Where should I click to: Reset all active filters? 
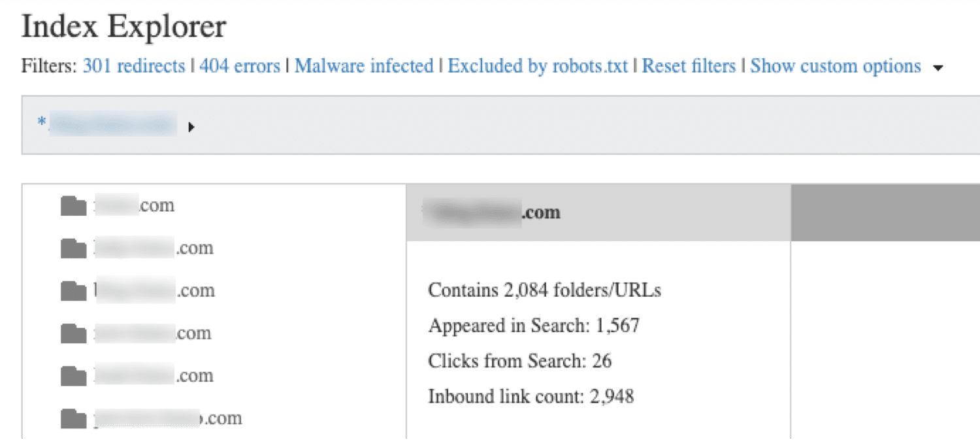(x=689, y=66)
